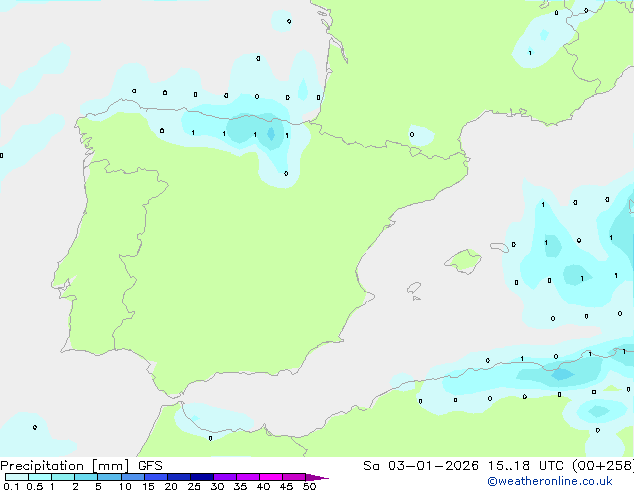
Task: Pick the 0.1 mm palest cyan legend swatch
Action: point(17,477)
